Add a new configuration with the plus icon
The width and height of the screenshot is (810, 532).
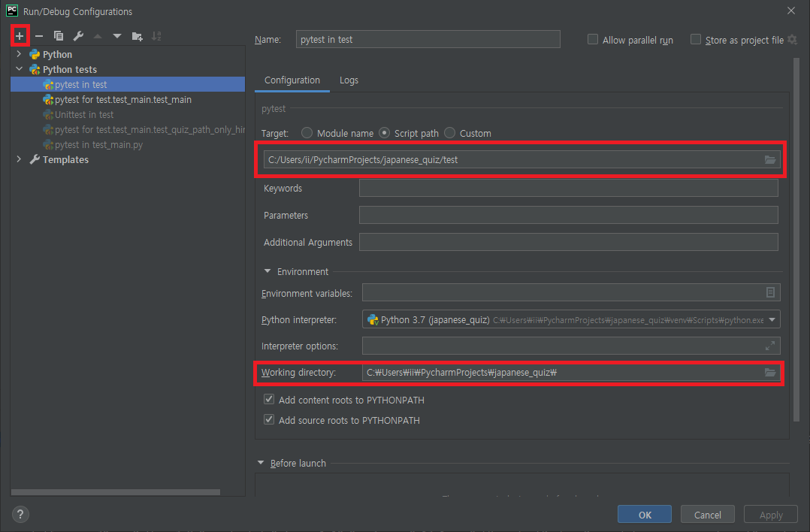(x=20, y=35)
